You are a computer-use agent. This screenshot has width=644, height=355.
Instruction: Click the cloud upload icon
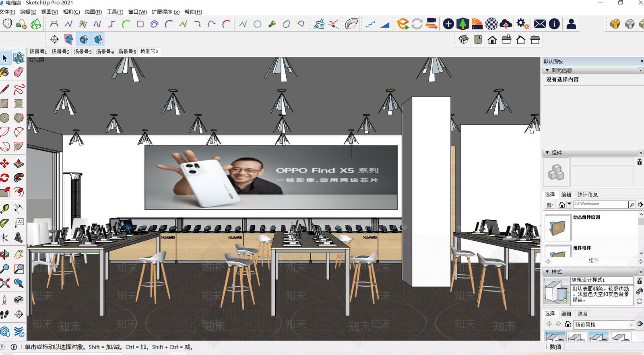pos(506,24)
